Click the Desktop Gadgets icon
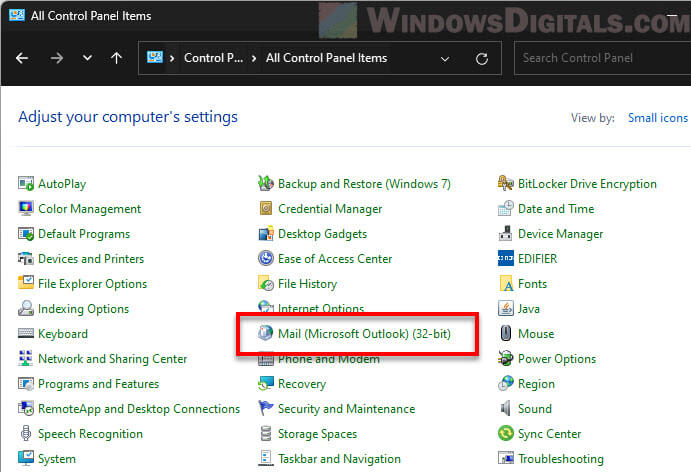691x472 pixels. [x=266, y=234]
